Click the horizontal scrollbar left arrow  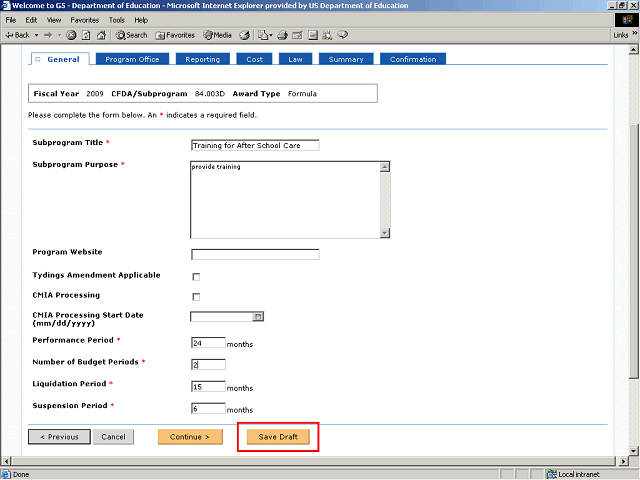[x=6, y=461]
